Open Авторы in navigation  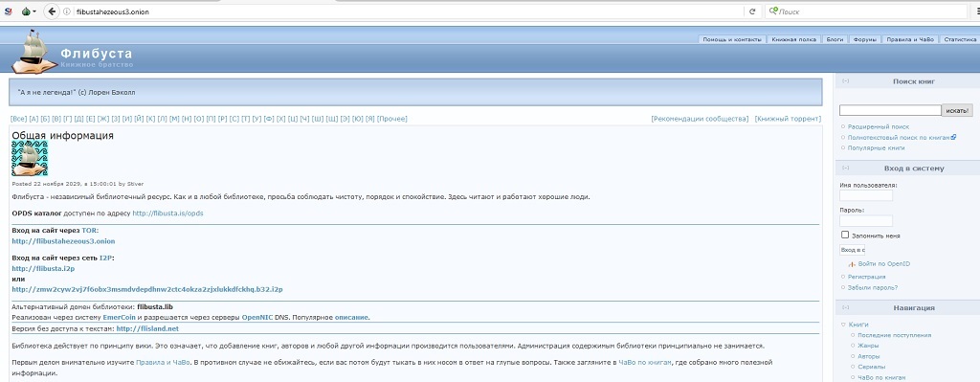point(869,356)
